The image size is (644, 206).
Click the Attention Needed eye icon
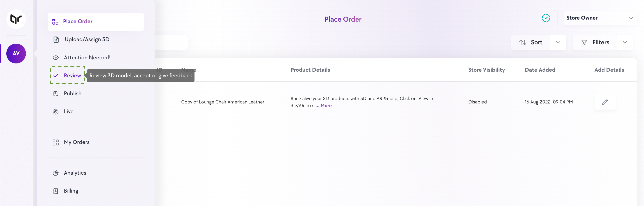[56, 58]
